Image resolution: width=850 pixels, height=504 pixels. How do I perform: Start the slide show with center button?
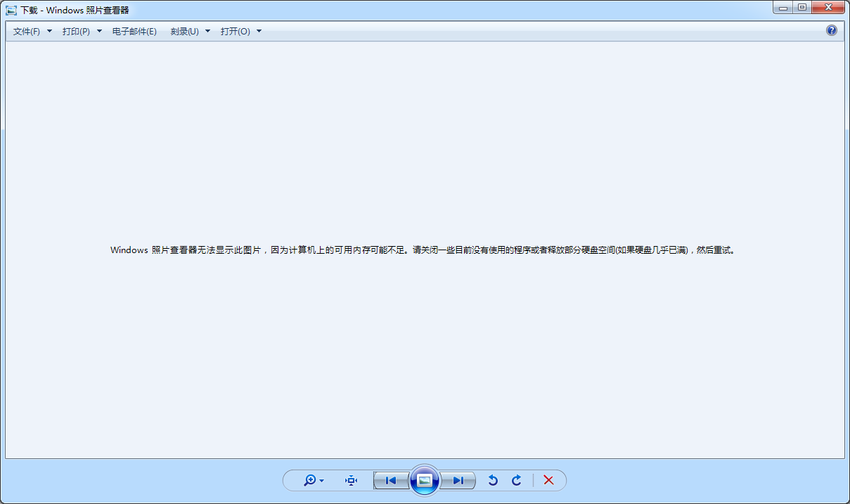425,481
